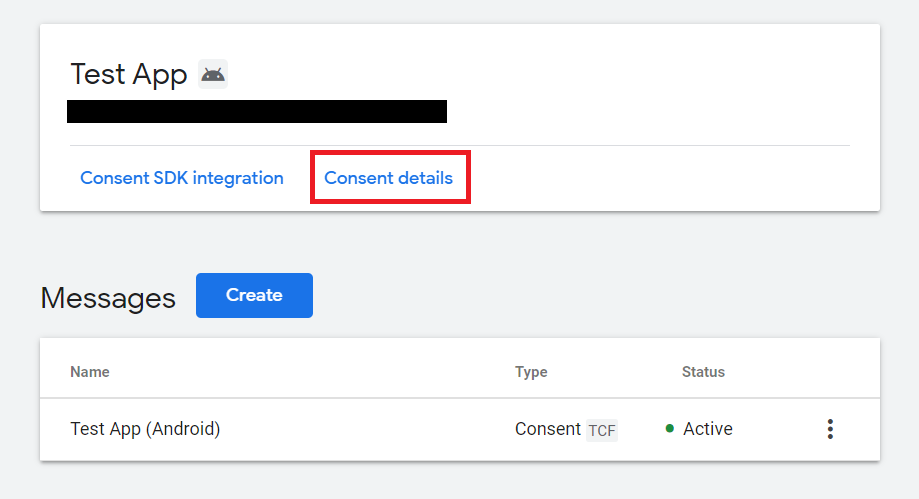Open the three-dot menu for Test App (Android)
Screen dimensions: 919x499
coord(830,429)
